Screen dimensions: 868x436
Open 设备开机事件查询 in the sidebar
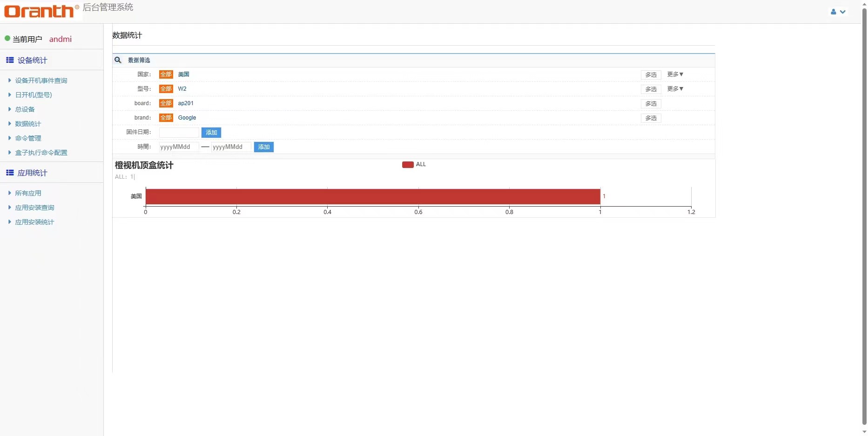pos(41,80)
